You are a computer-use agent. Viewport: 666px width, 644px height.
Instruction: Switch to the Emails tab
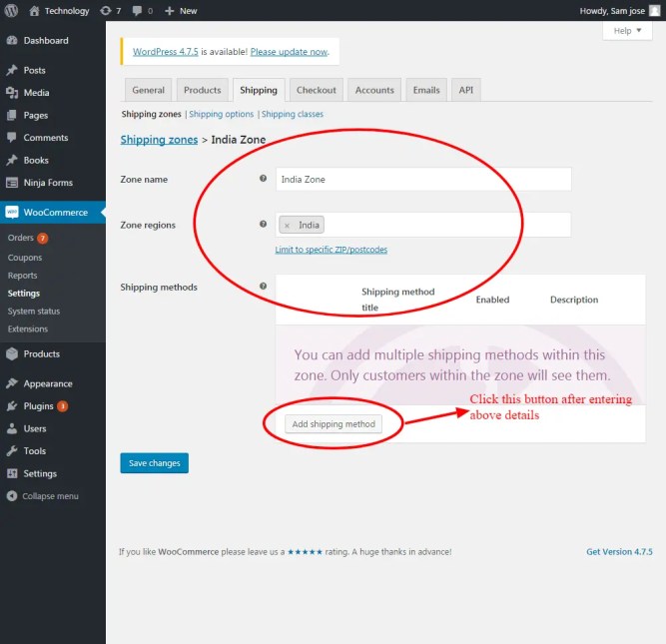pos(426,90)
